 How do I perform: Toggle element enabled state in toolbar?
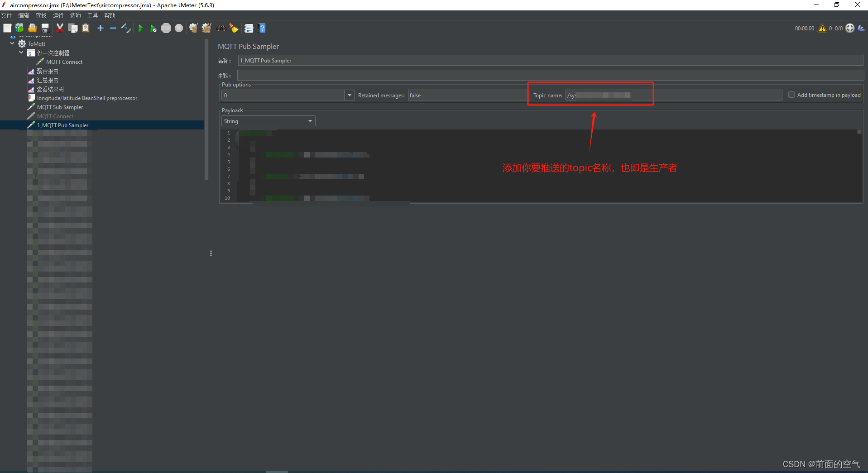(126, 28)
